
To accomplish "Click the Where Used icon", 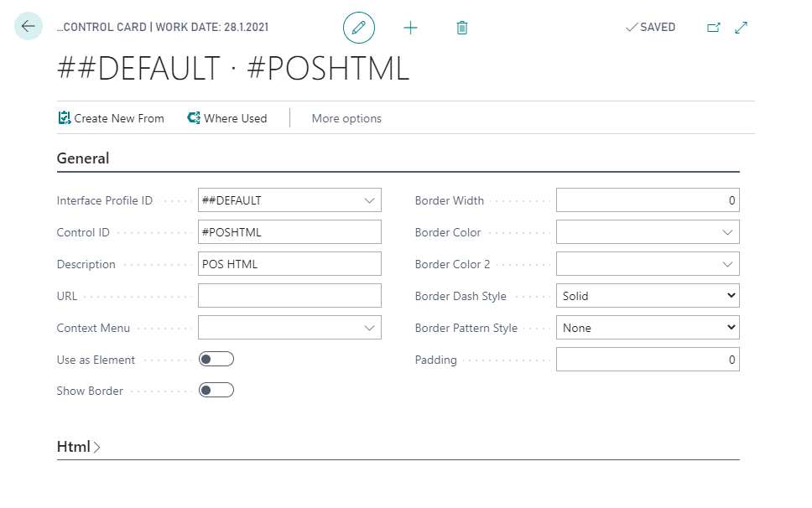I will 194,118.
